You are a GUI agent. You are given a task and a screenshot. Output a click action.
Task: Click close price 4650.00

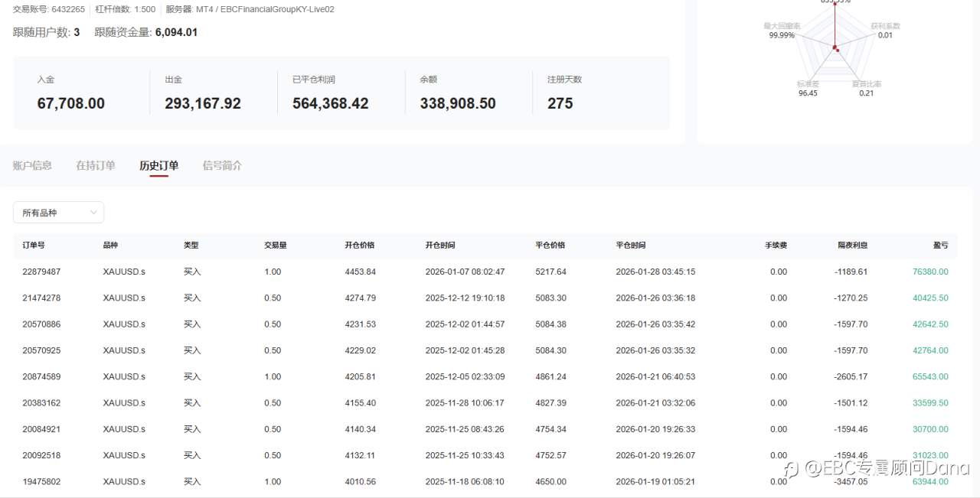coord(550,481)
